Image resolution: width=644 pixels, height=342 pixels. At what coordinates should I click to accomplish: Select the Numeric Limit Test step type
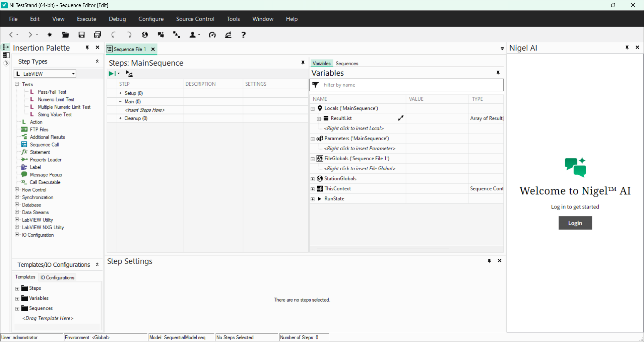56,99
